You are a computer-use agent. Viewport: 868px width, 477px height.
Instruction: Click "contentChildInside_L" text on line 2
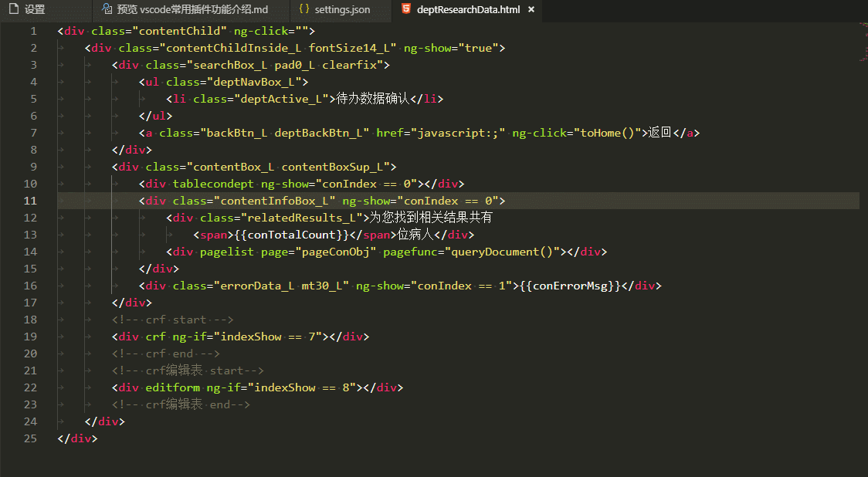pyautogui.click(x=234, y=48)
